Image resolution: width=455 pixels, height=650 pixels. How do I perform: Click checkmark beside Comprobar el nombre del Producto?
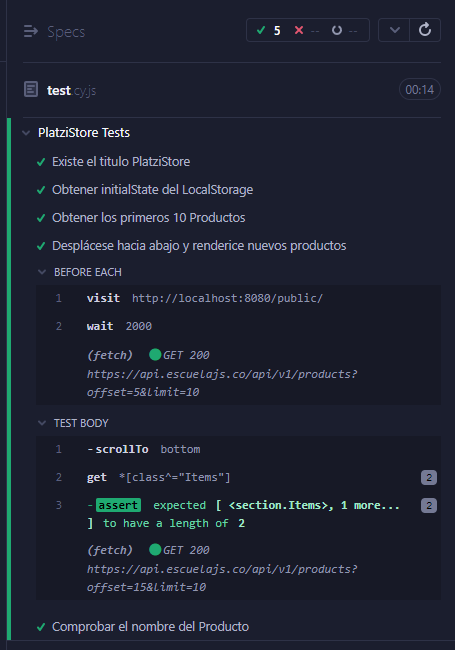pyautogui.click(x=41, y=627)
